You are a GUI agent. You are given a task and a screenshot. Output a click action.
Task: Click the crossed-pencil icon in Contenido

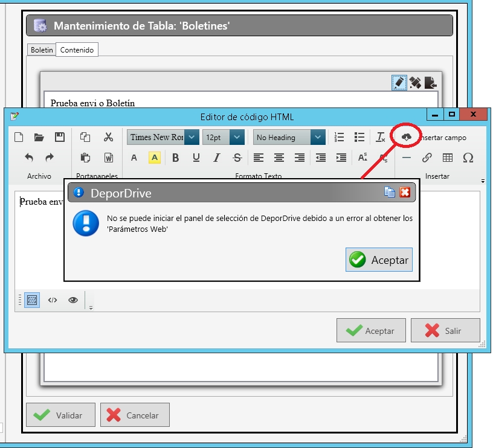pos(415,83)
